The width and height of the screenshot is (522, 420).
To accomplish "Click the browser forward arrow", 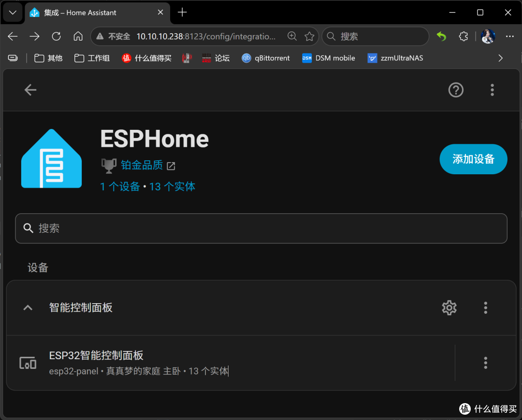I will coord(34,36).
